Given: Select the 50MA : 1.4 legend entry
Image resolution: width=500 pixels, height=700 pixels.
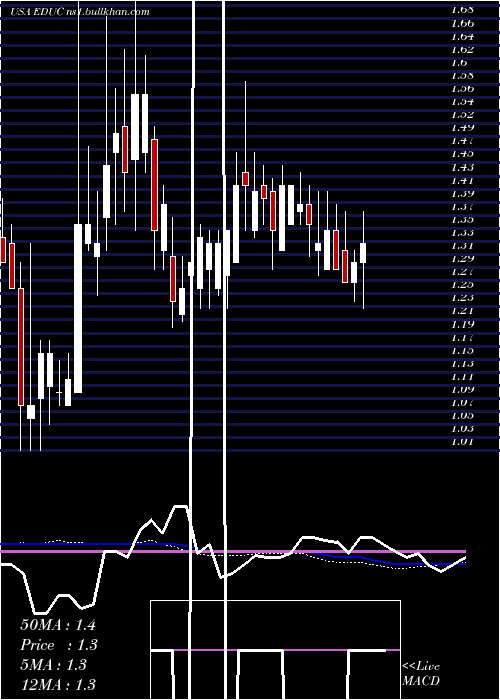Looking at the screenshot, I should click(x=58, y=625).
